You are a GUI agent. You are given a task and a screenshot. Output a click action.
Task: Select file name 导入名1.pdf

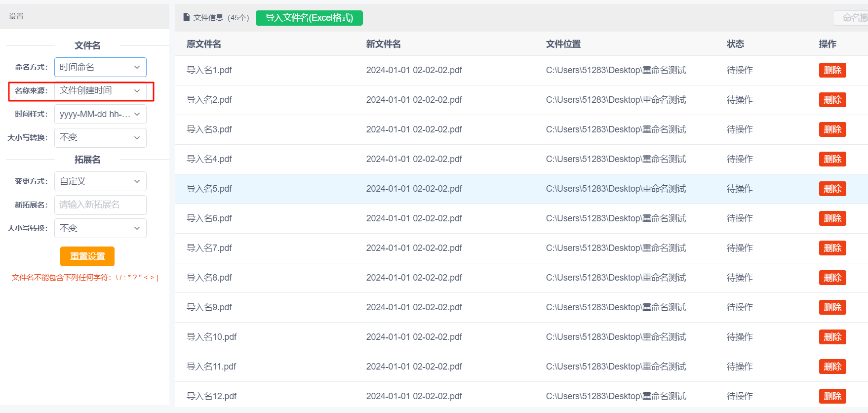[209, 70]
